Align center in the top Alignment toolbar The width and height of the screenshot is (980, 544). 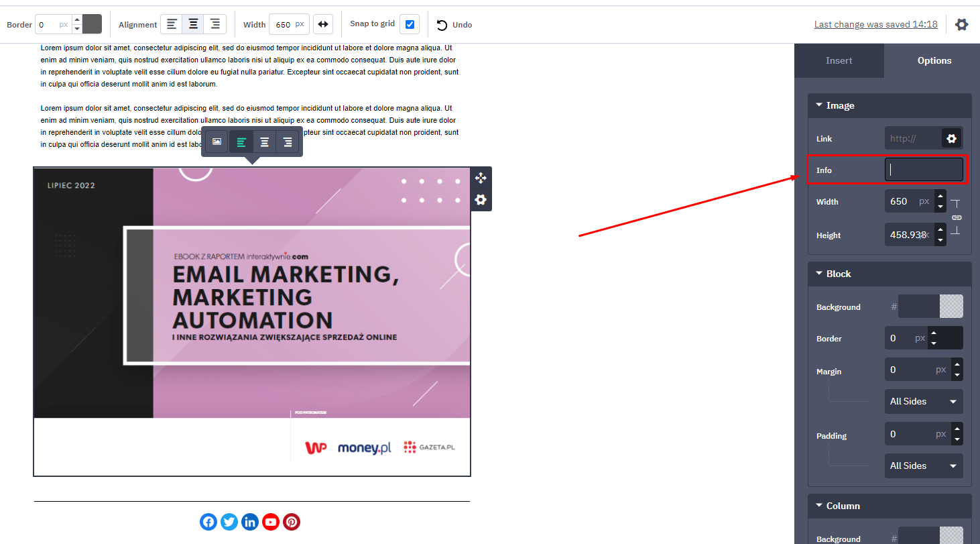(x=193, y=25)
